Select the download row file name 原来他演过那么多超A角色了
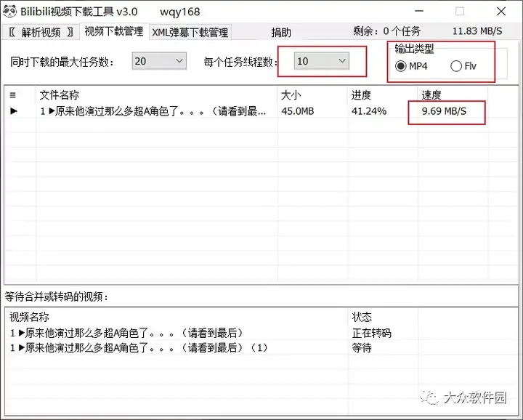This screenshot has width=523, height=420. coord(153,111)
